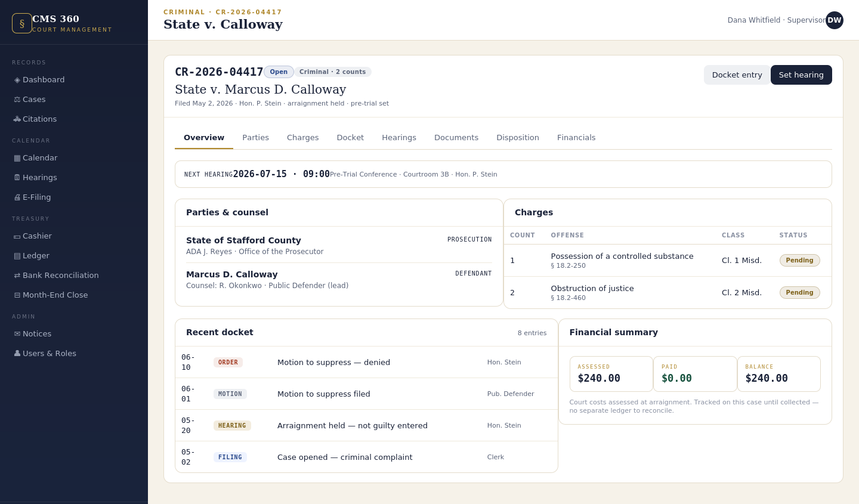Select Possession of a controlled substance row
859x504 pixels.
point(668,261)
